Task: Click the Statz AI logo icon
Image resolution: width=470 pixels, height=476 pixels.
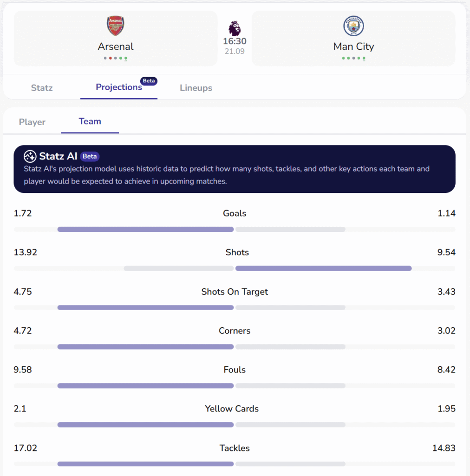Action: click(x=30, y=156)
